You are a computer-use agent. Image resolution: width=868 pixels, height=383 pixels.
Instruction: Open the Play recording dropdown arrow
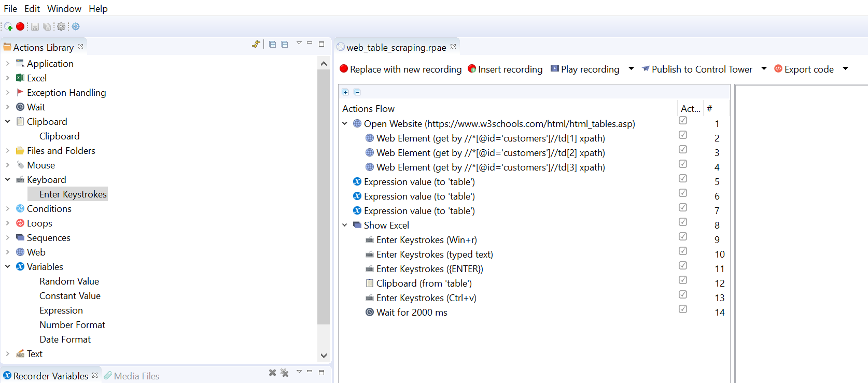click(x=631, y=68)
